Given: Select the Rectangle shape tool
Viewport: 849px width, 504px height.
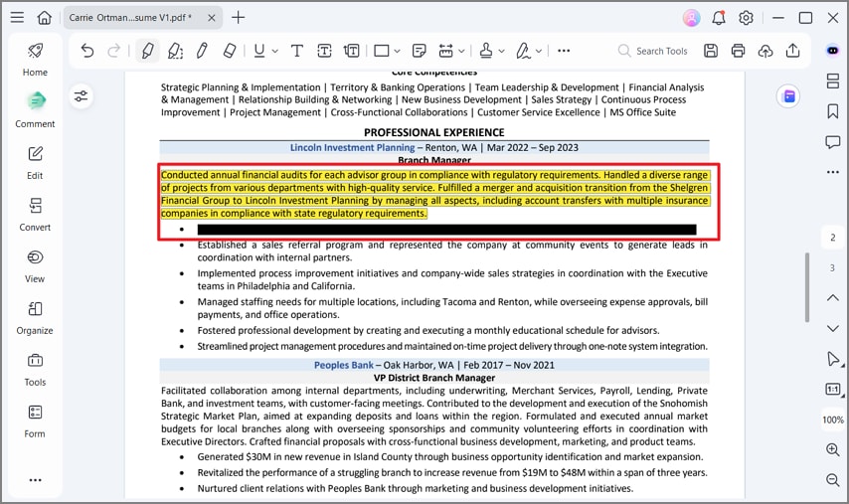Looking at the screenshot, I should coord(382,51).
